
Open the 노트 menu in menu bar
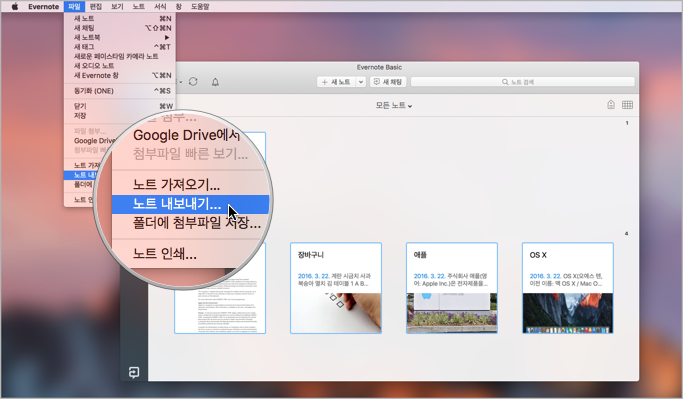click(x=139, y=7)
